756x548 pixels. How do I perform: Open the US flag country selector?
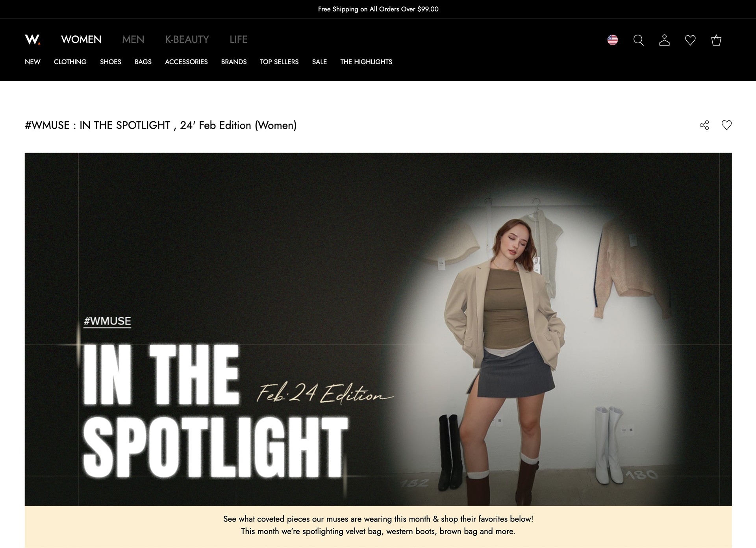coord(613,40)
